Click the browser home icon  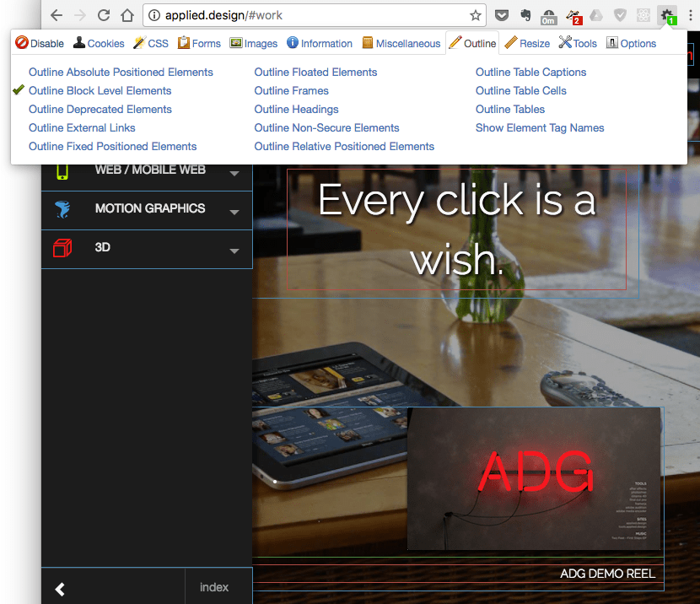[127, 15]
